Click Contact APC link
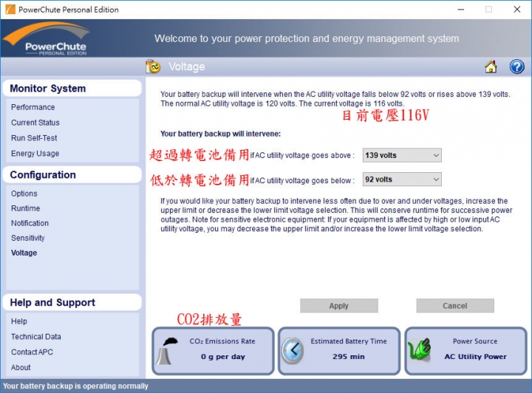The image size is (532, 393). (32, 352)
